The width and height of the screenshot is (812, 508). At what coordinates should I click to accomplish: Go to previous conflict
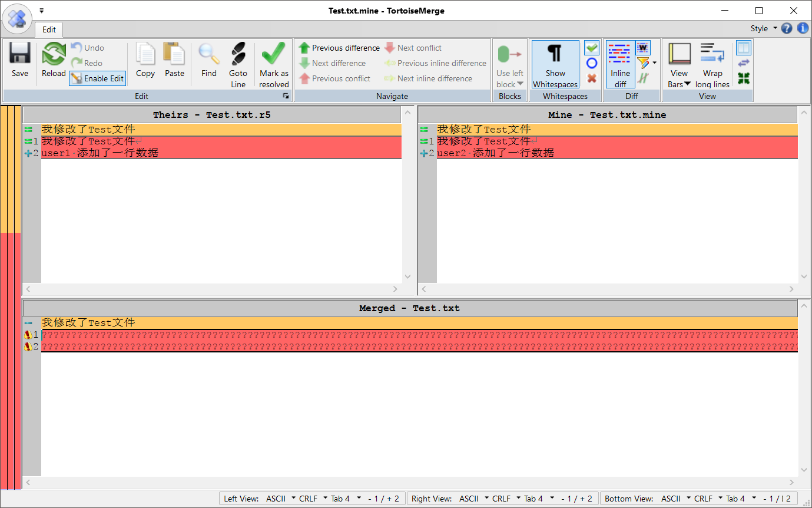(x=335, y=78)
